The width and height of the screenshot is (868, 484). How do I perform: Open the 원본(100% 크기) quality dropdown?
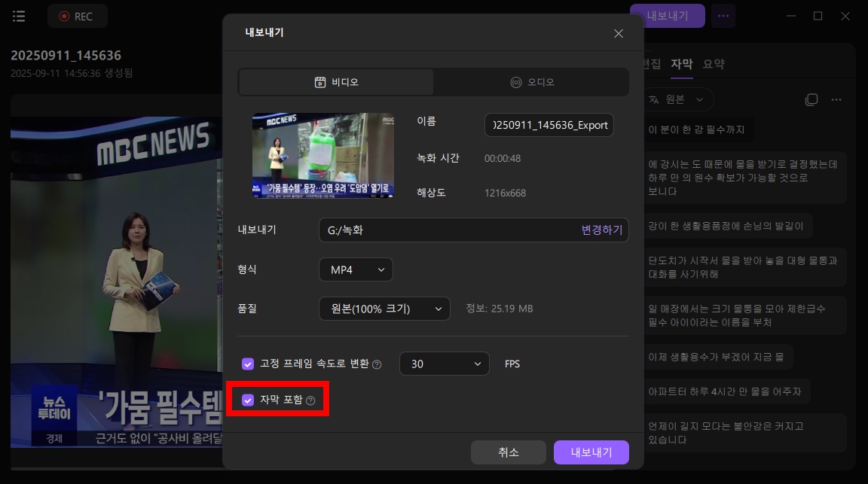[x=384, y=309]
